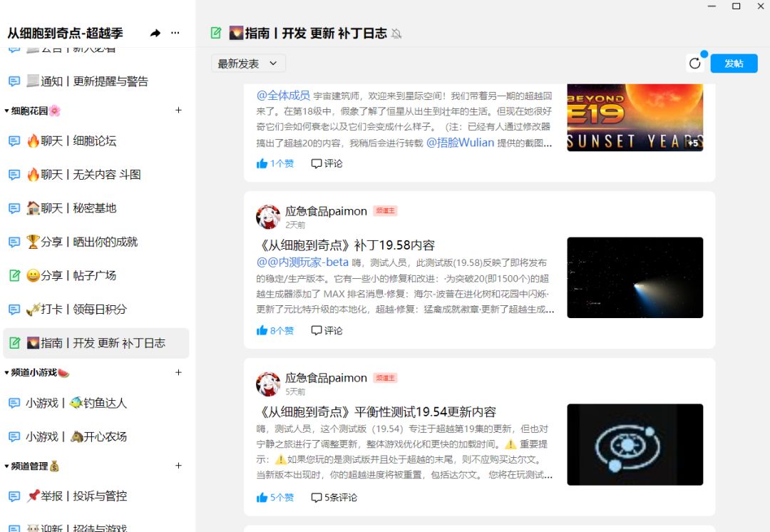Click the post icon of 分享 | 帖子广场
770x532 pixels.
tap(14, 275)
